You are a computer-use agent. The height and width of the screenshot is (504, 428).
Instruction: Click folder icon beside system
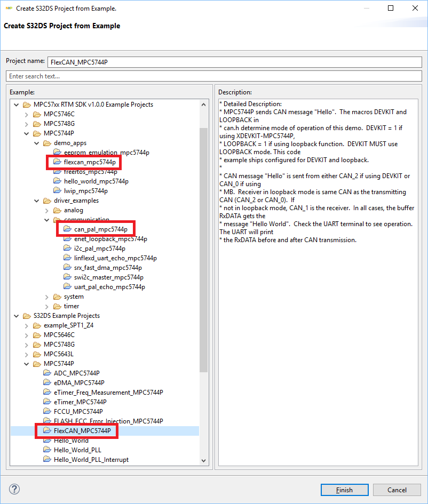pyautogui.click(x=57, y=297)
